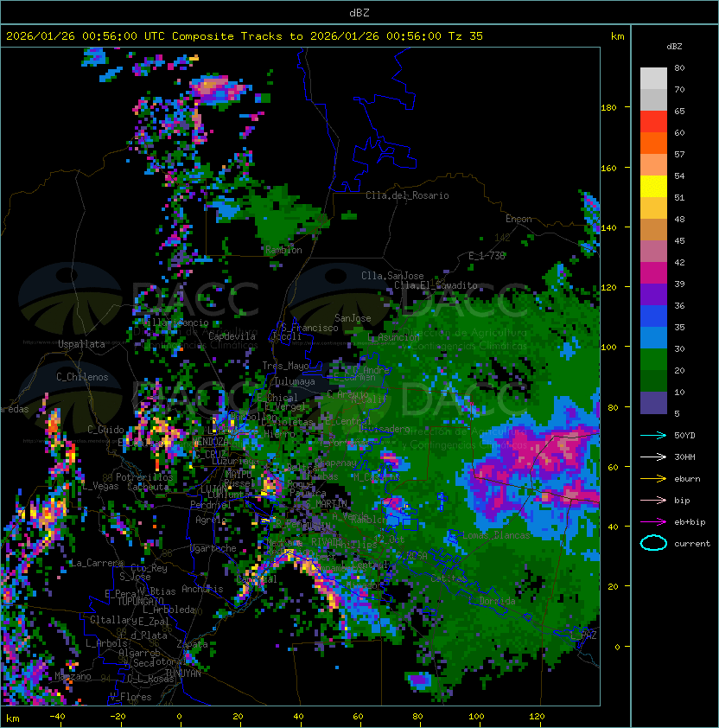Click the 'Tulumaya' place label
Screen dimensions: 719x728
(295, 381)
